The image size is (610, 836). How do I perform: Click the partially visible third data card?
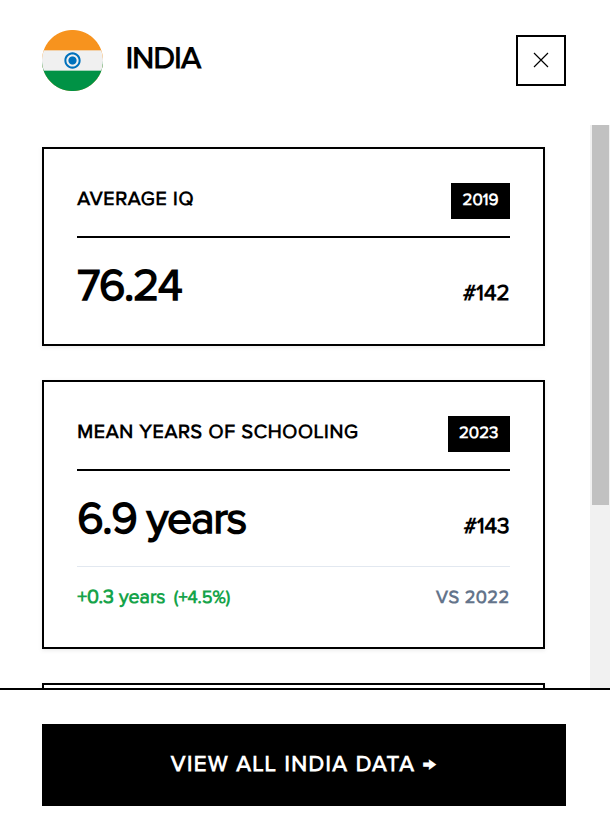(293, 686)
